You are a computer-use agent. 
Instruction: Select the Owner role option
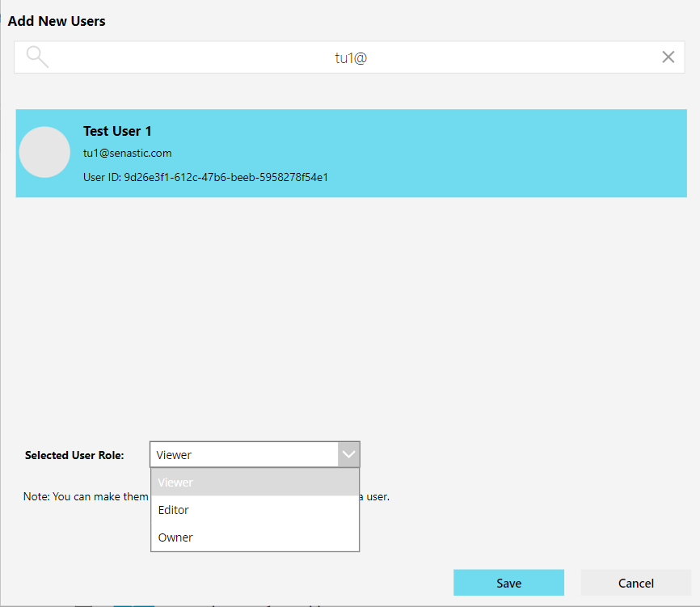click(255, 537)
